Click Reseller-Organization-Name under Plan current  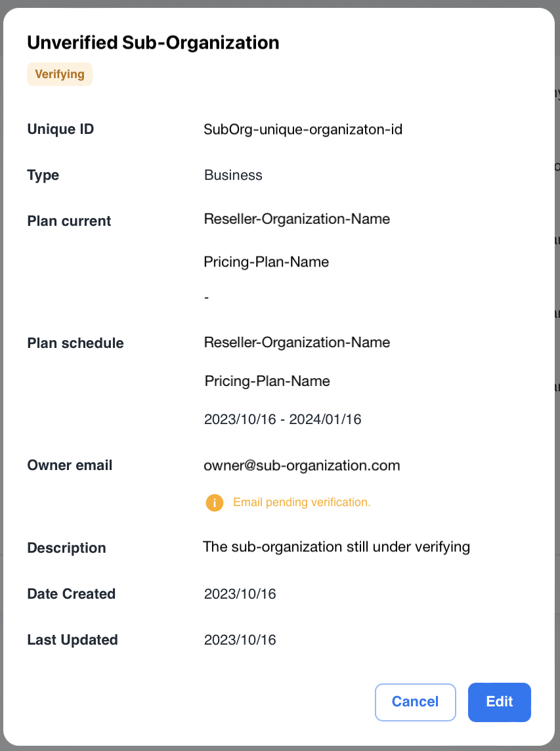tap(297, 219)
